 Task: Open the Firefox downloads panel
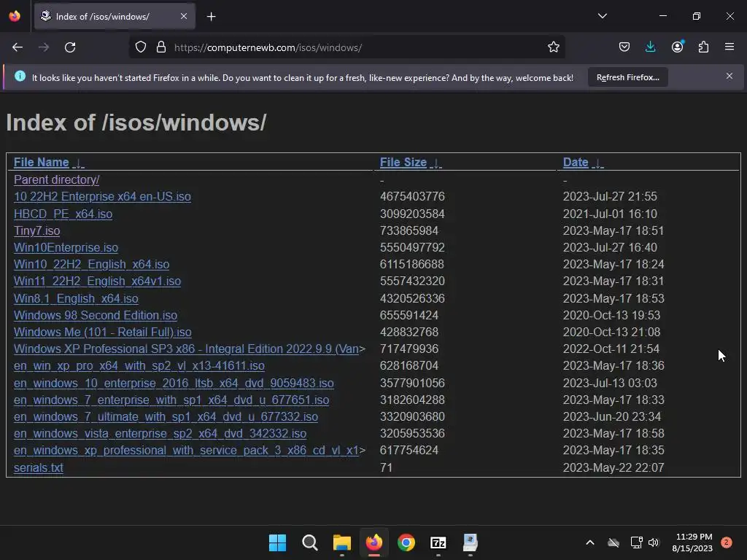(x=650, y=47)
